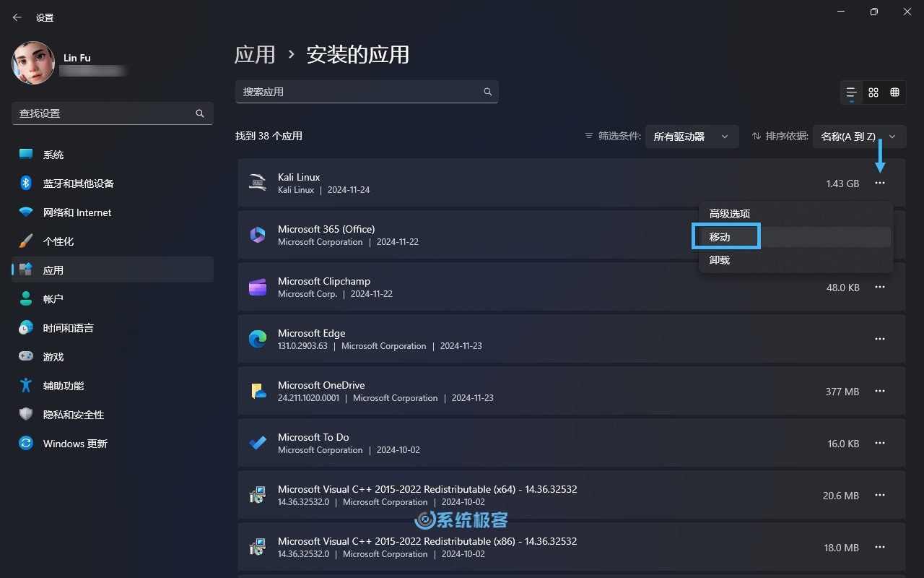Choose 高级选项 from the context menu
924x578 pixels.
(796, 214)
